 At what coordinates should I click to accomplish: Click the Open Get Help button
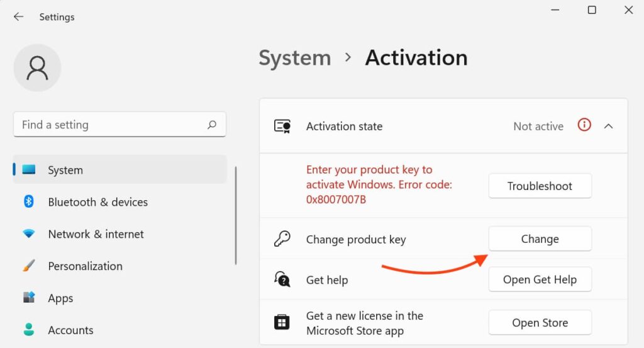click(540, 280)
